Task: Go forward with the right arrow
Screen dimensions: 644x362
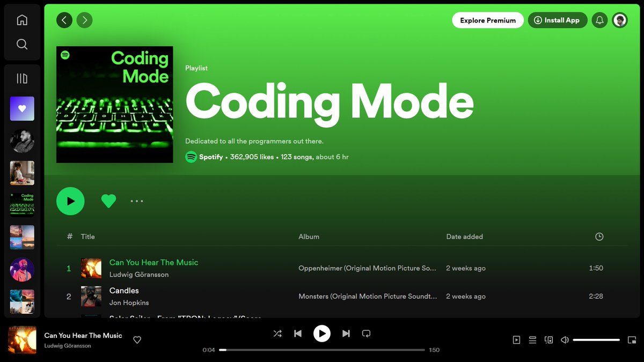Action: [84, 20]
